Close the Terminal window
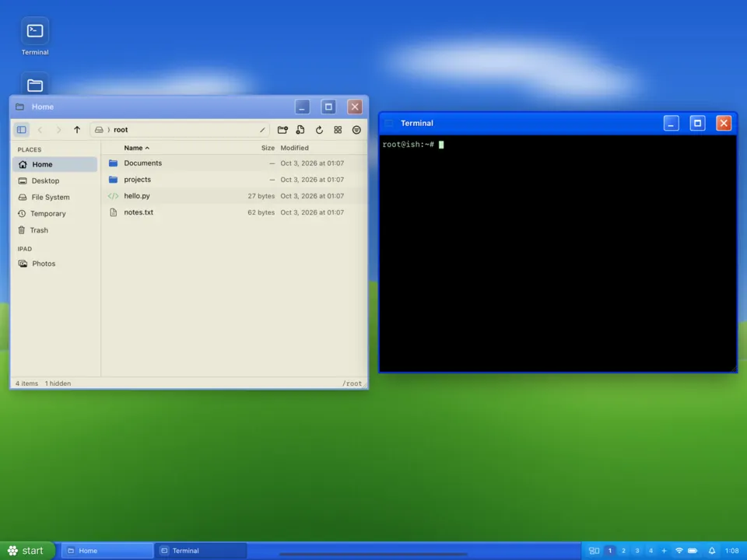 (724, 124)
